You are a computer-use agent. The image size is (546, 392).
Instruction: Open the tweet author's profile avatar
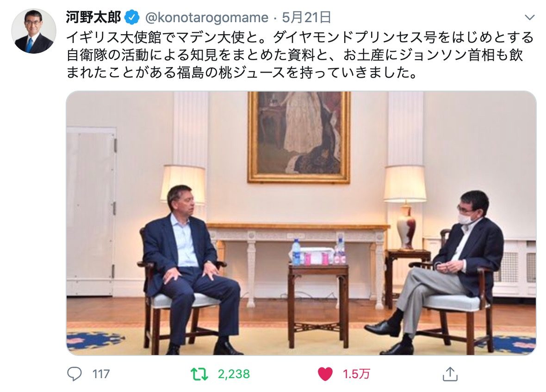coord(34,31)
